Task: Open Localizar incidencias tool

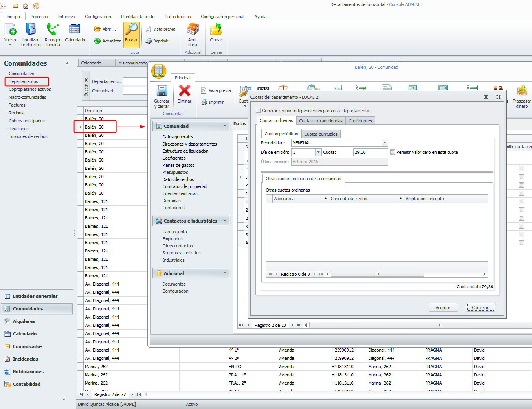Action: 31,30
